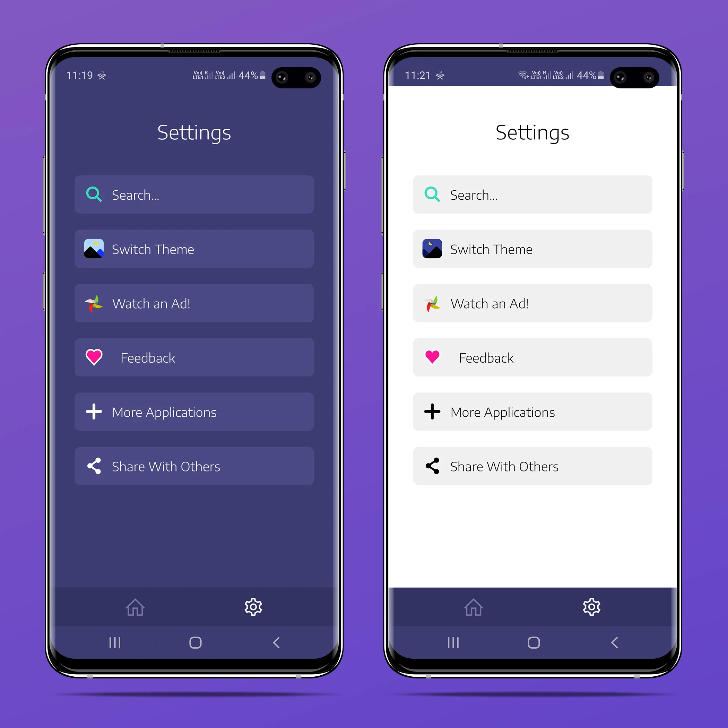
Task: Click the Switch Theme icon
Action: tap(93, 249)
